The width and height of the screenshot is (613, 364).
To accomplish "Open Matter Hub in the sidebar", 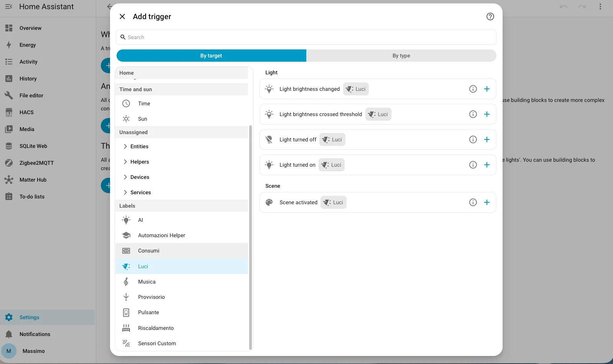I will point(48,180).
